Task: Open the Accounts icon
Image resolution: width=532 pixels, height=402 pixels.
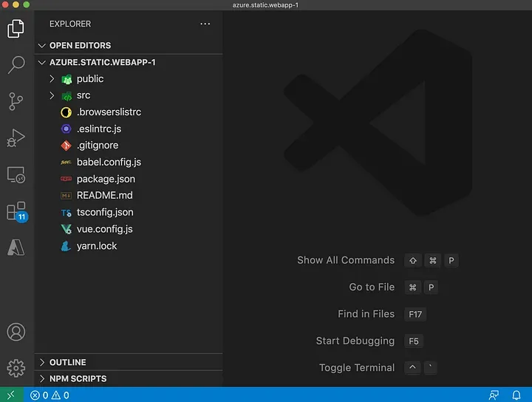Action: tap(16, 332)
